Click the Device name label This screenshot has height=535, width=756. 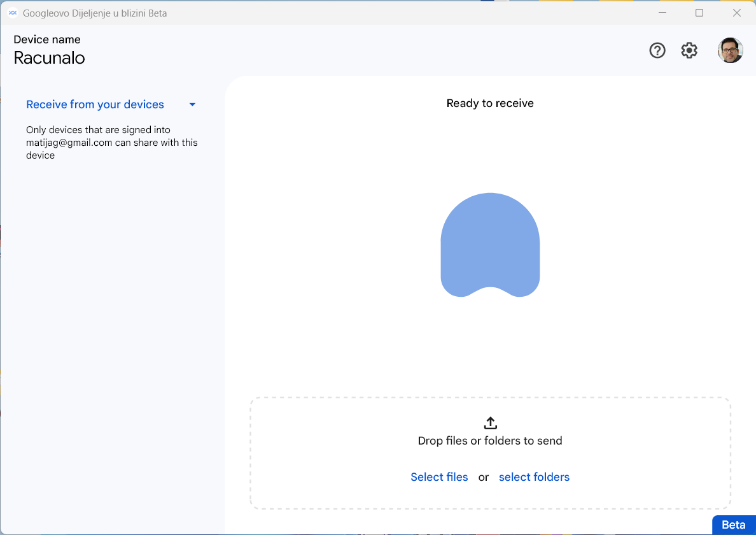47,39
